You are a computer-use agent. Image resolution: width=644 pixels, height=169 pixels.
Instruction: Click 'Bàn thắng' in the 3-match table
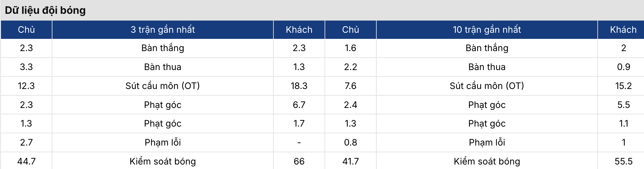coord(163,48)
